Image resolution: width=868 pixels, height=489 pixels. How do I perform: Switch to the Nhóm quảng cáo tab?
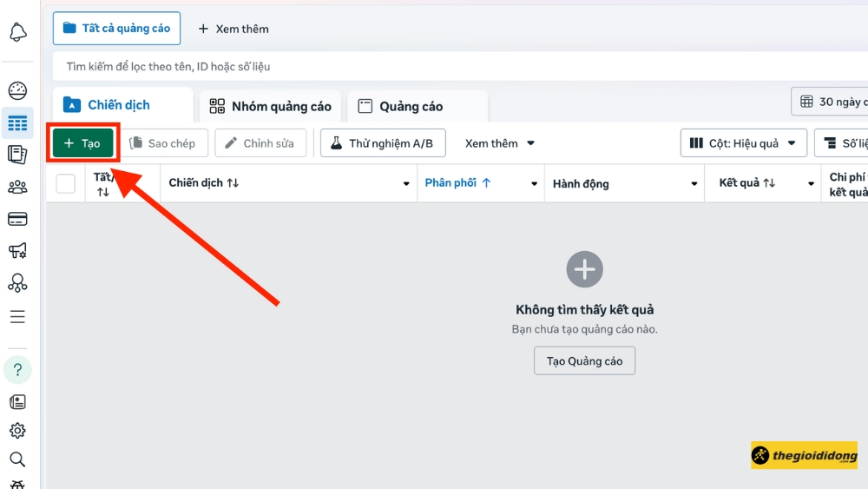[270, 107]
